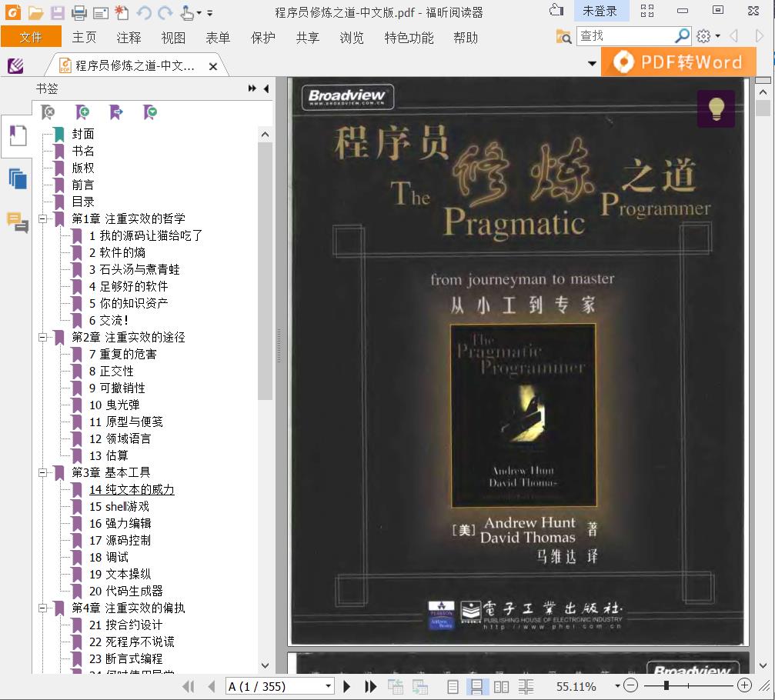Open the 封面 bookmark
Viewport: 775px width, 700px height.
click(83, 134)
